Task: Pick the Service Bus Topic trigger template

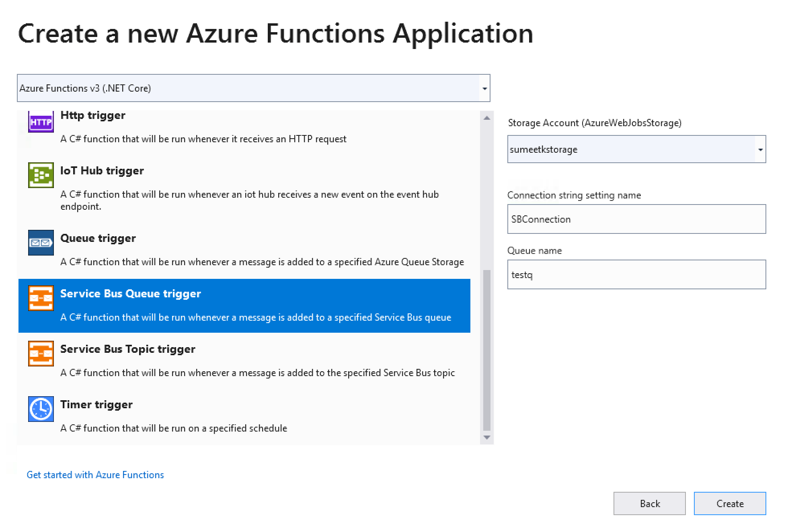Action: (x=127, y=349)
